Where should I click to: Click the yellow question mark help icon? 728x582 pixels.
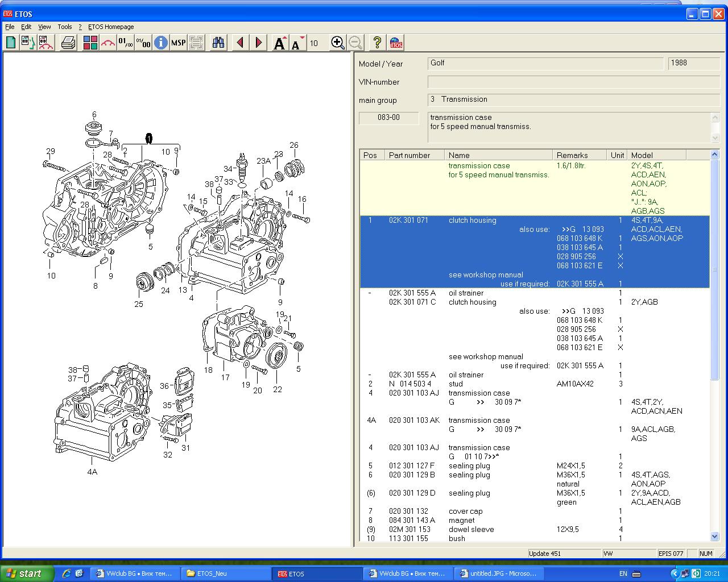tap(377, 43)
